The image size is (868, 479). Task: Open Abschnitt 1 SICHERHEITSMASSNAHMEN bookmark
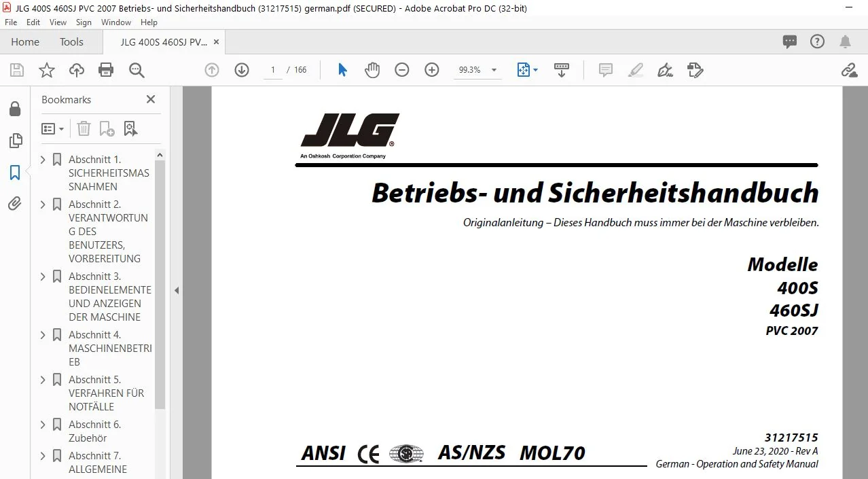109,173
